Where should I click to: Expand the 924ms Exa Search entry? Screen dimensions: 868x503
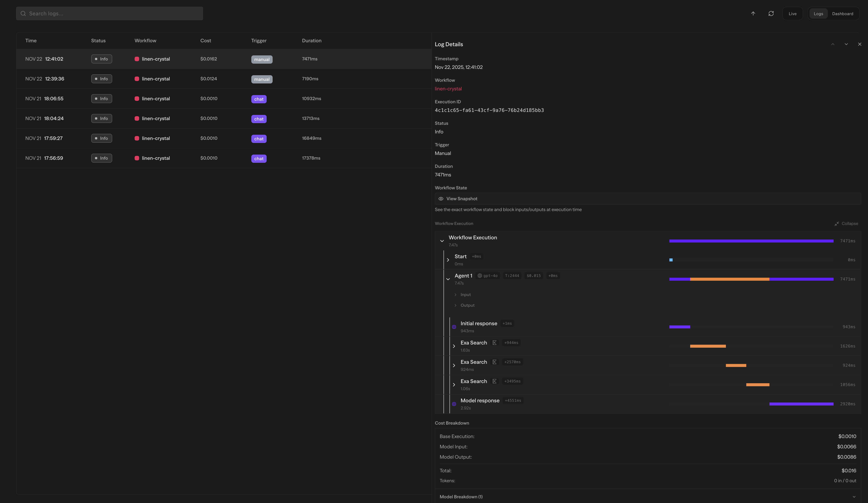[454, 365]
